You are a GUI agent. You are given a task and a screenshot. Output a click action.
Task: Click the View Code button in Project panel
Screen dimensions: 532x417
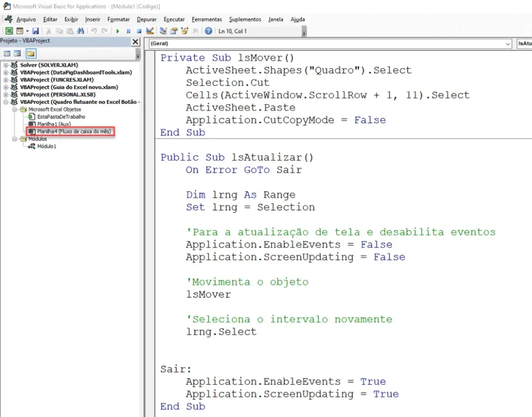tap(7, 54)
